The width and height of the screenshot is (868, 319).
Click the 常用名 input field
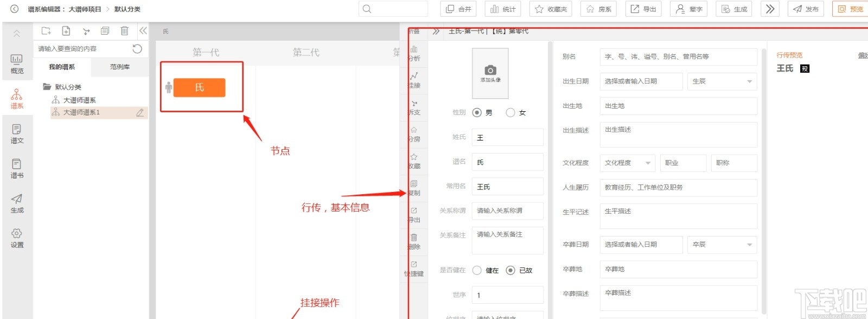[x=507, y=186]
